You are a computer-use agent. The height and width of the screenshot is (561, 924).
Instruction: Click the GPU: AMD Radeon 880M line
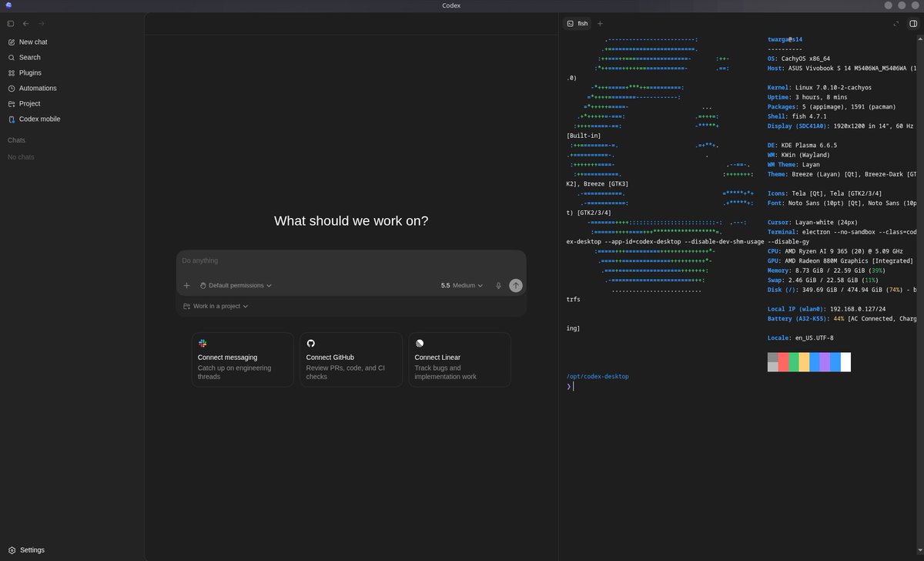841,261
